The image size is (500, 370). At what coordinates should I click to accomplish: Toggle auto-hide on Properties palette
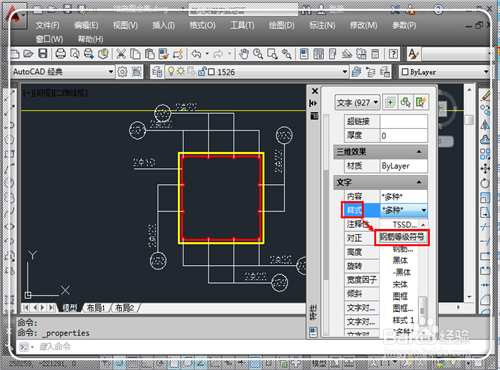(313, 103)
